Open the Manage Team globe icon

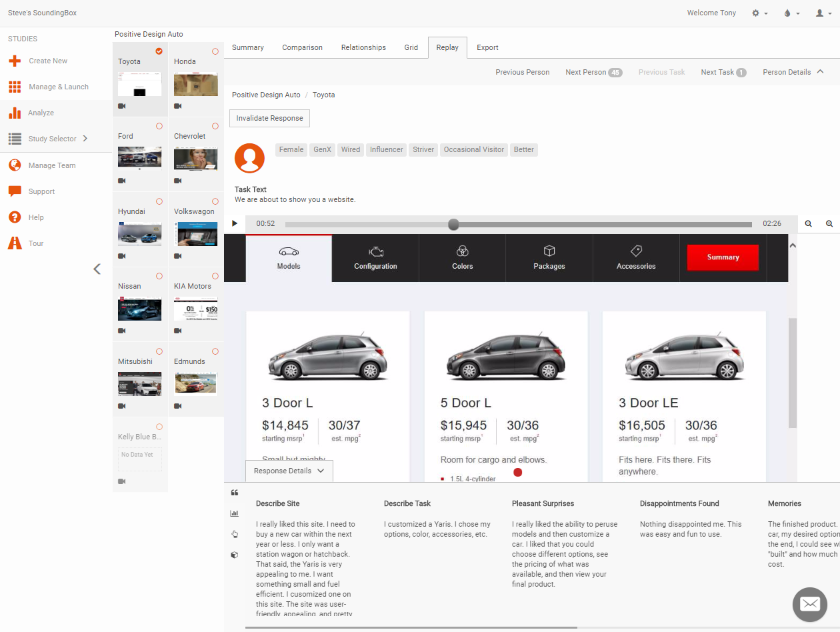click(x=15, y=165)
